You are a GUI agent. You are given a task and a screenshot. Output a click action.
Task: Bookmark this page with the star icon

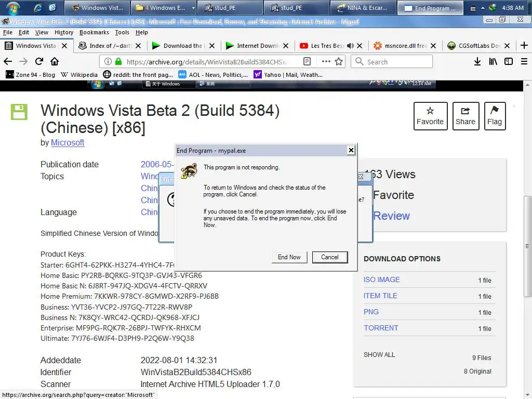pos(339,61)
